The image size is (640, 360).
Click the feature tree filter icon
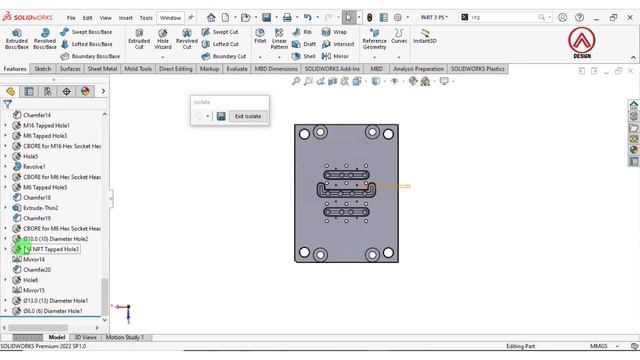point(8,104)
